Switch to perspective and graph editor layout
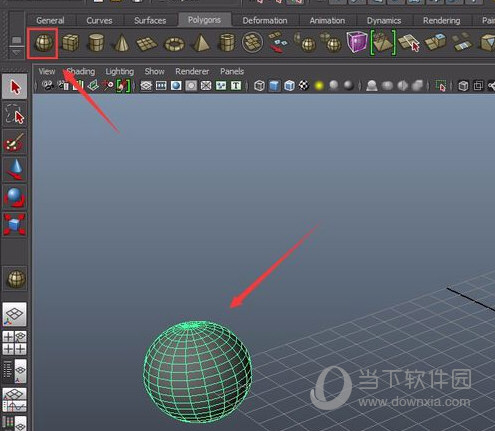495x431 pixels. click(15, 399)
